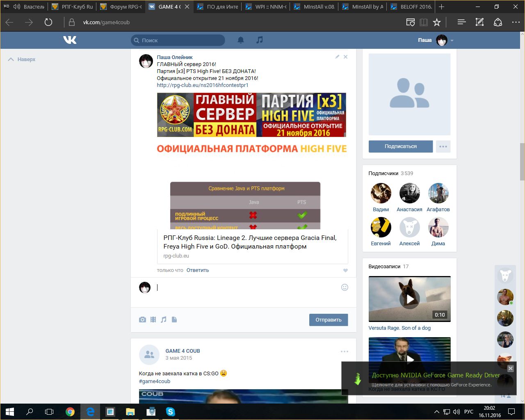The height and width of the screenshot is (420, 525).
Task: Open the music player note icon in header
Action: tap(259, 40)
